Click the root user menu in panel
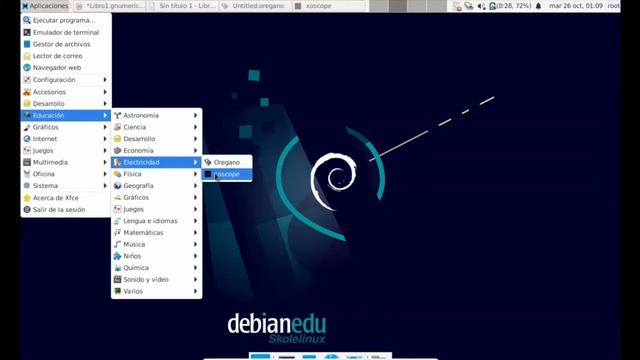 pos(613,6)
